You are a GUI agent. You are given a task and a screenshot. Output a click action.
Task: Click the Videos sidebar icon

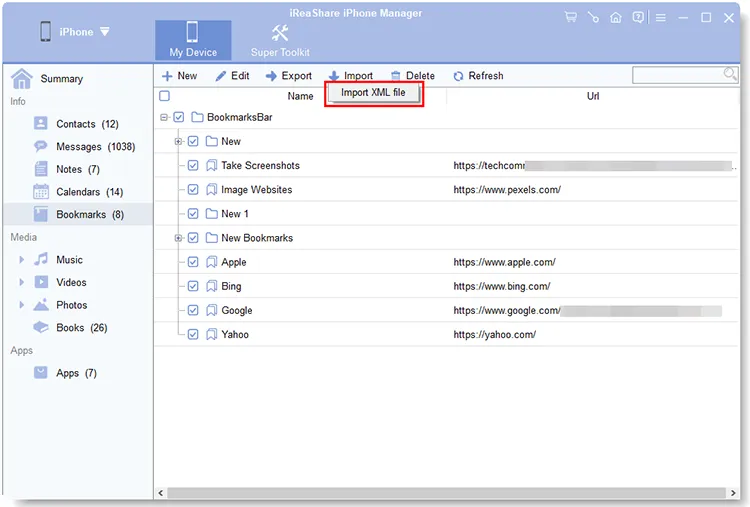click(41, 282)
